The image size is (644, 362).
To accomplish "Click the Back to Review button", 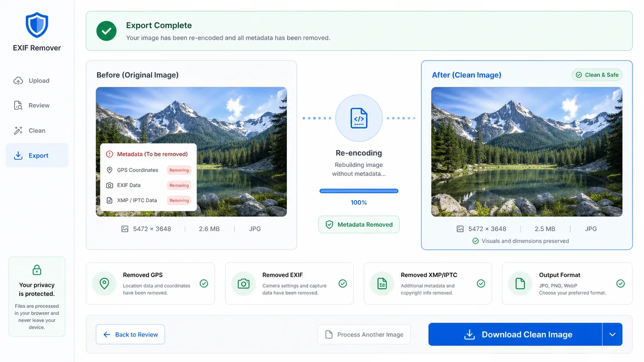I will (x=130, y=334).
